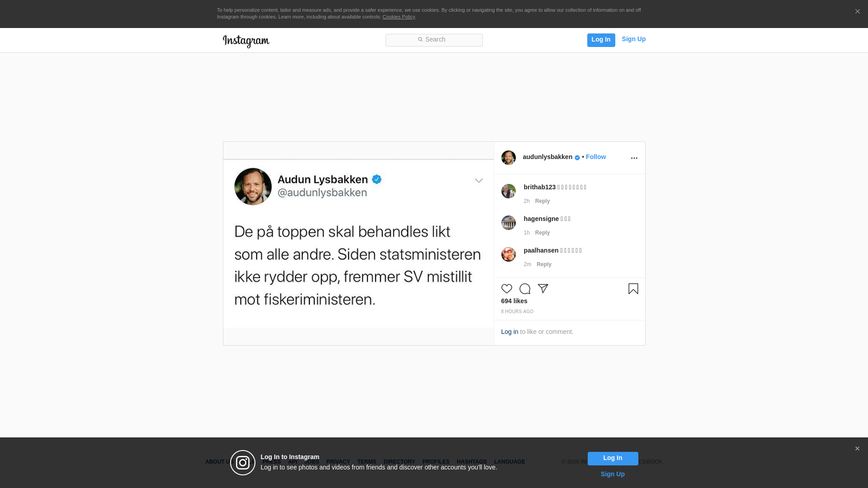Click the 2h timestamp on brithab123's comment

click(x=527, y=202)
